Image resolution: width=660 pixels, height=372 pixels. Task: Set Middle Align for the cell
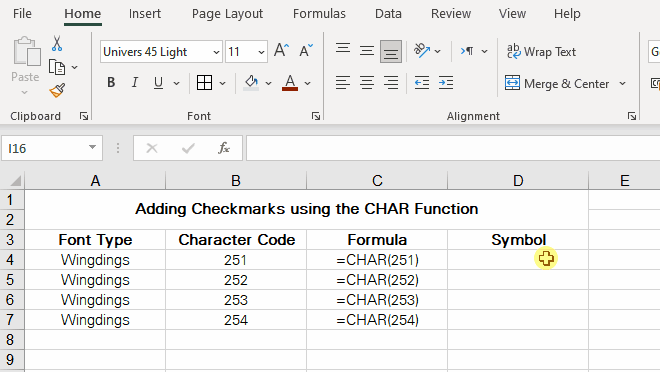point(367,51)
